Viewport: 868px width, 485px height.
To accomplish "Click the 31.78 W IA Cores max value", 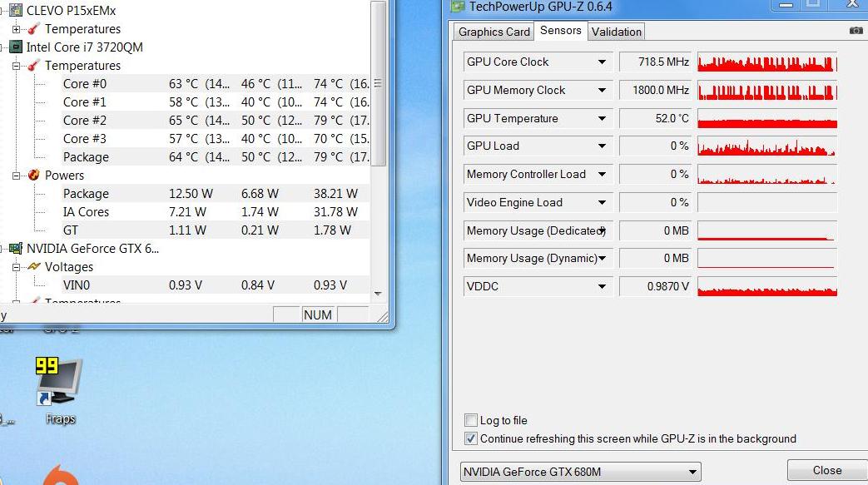I will (x=335, y=211).
